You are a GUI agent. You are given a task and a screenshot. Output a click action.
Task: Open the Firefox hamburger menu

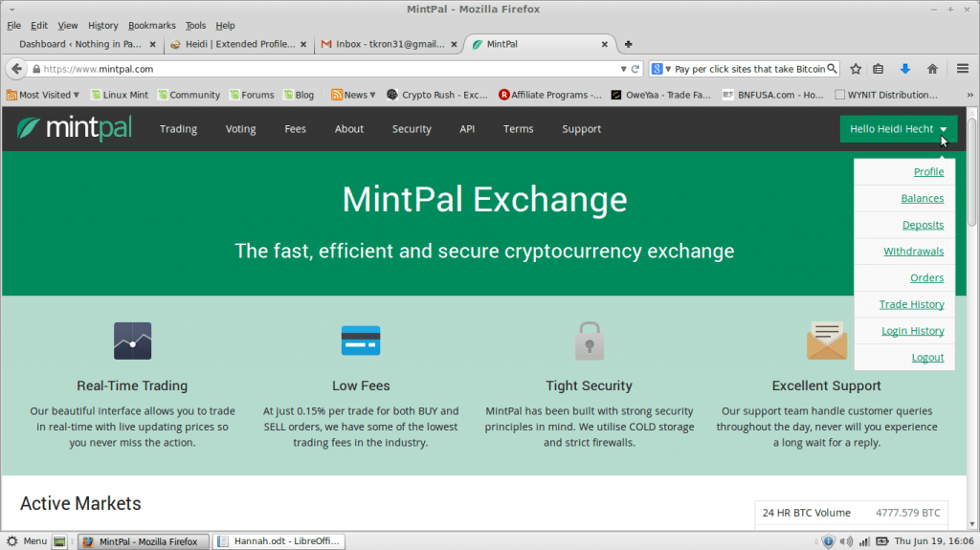tap(963, 69)
